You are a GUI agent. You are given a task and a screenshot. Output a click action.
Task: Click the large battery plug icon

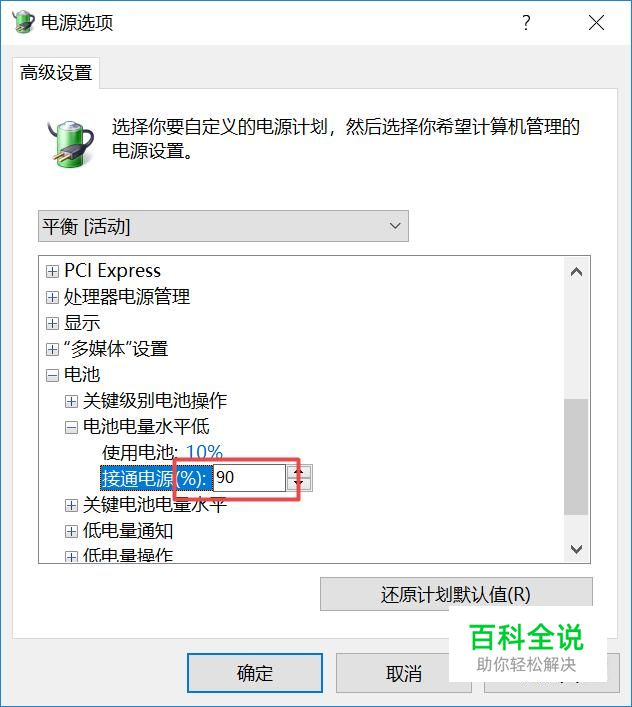[x=71, y=142]
